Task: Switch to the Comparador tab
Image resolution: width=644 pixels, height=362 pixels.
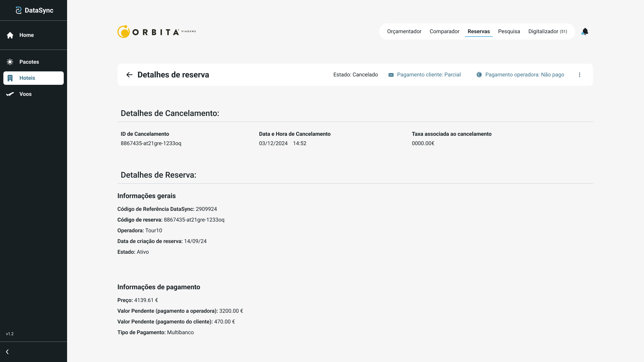Action: [444, 32]
